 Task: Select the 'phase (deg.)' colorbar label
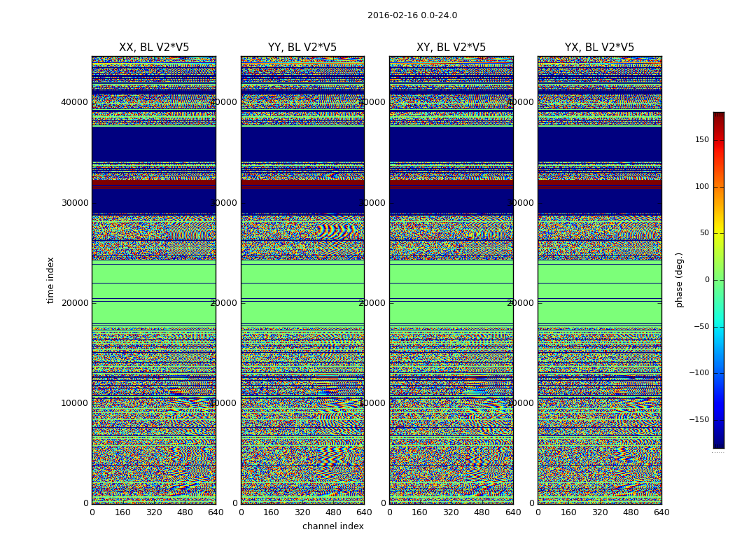(x=679, y=280)
